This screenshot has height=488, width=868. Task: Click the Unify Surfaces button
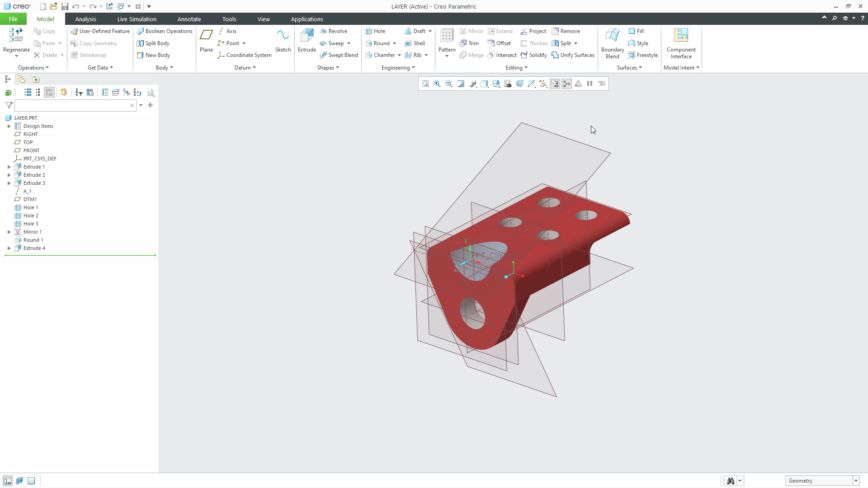coord(573,55)
